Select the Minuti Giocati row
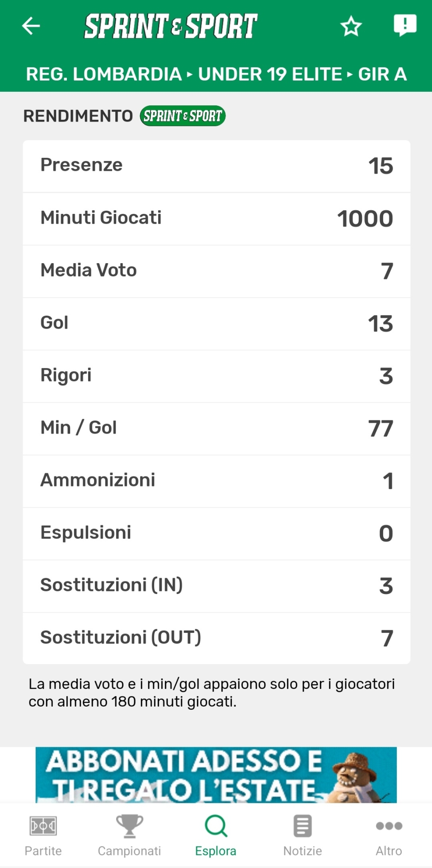 click(216, 218)
